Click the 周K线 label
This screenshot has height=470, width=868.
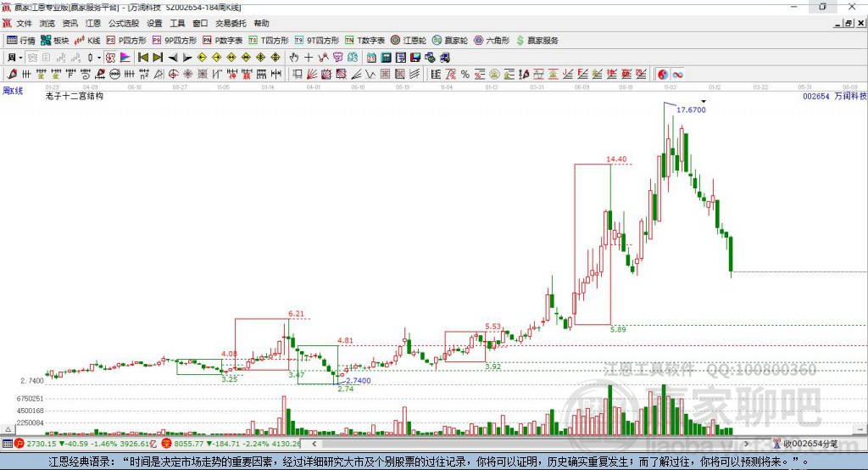click(x=13, y=90)
